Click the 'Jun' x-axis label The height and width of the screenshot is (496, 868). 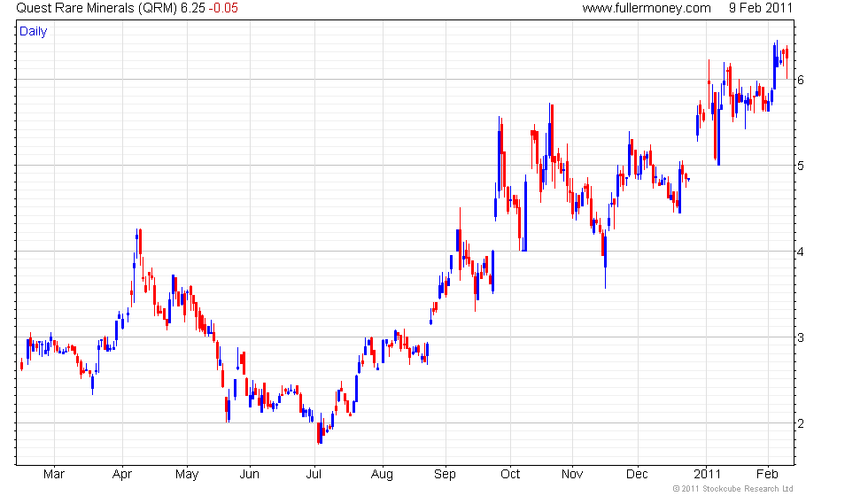tap(249, 475)
